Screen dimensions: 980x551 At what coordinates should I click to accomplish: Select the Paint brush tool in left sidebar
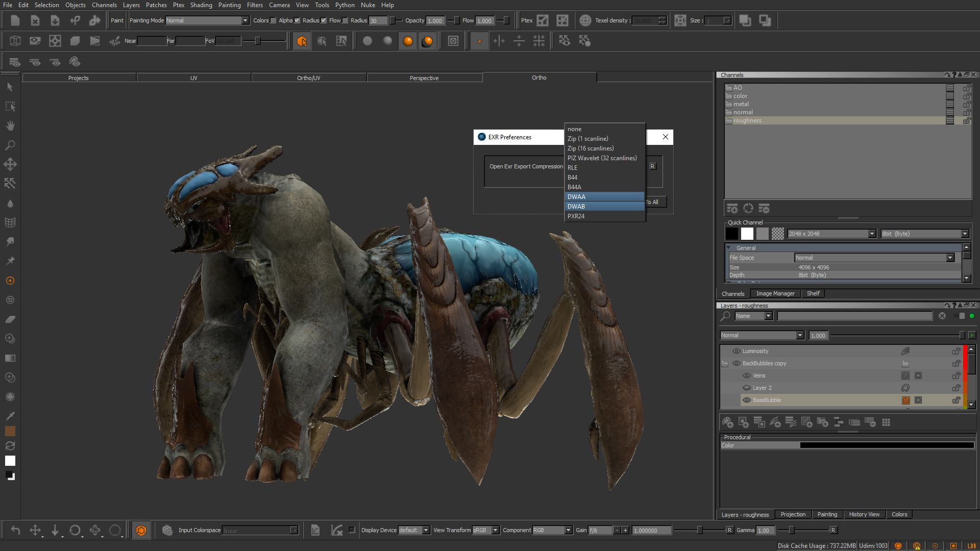pos(10,281)
